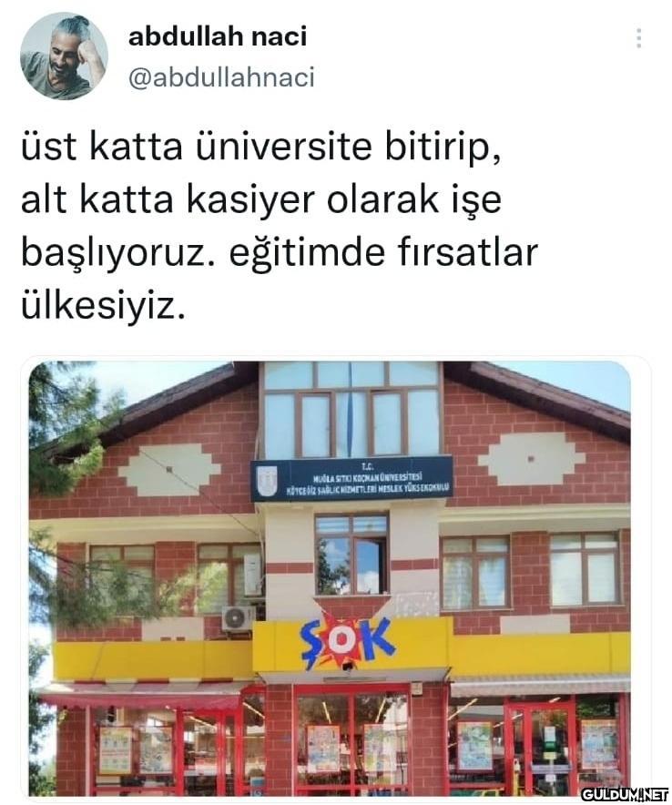Screen dimensions: 672x805
Task: Click the ŞOK market logo in photo
Action: pyautogui.click(x=348, y=641)
